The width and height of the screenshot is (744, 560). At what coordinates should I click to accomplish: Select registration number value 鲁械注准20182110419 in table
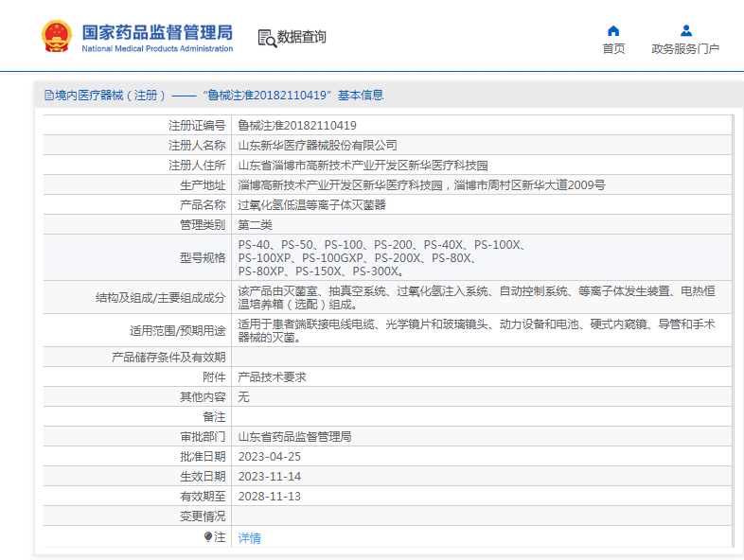pyautogui.click(x=297, y=126)
